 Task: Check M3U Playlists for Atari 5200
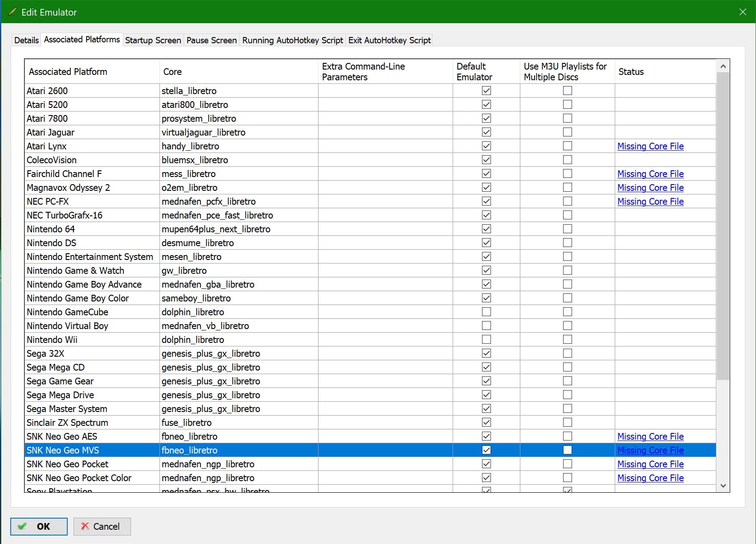[x=568, y=104]
